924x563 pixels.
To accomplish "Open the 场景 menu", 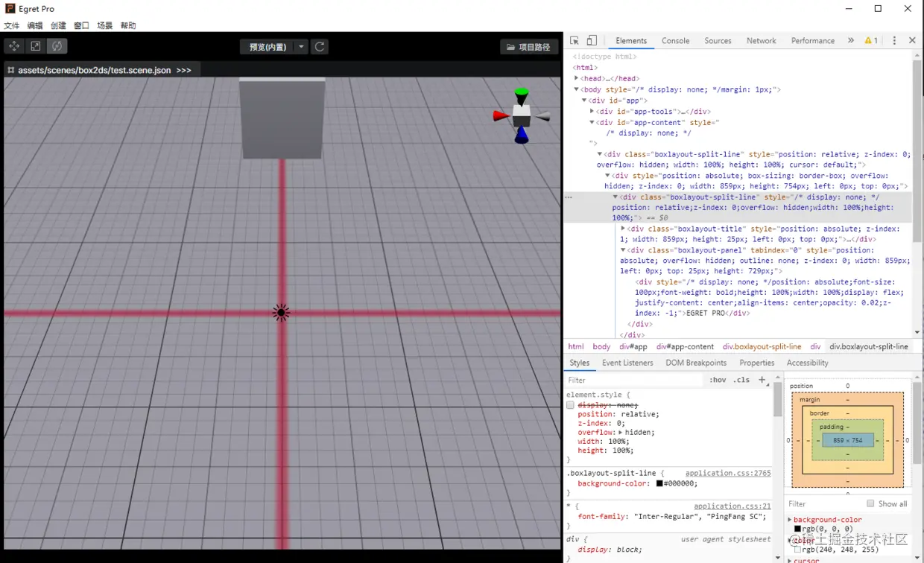I will (x=105, y=25).
